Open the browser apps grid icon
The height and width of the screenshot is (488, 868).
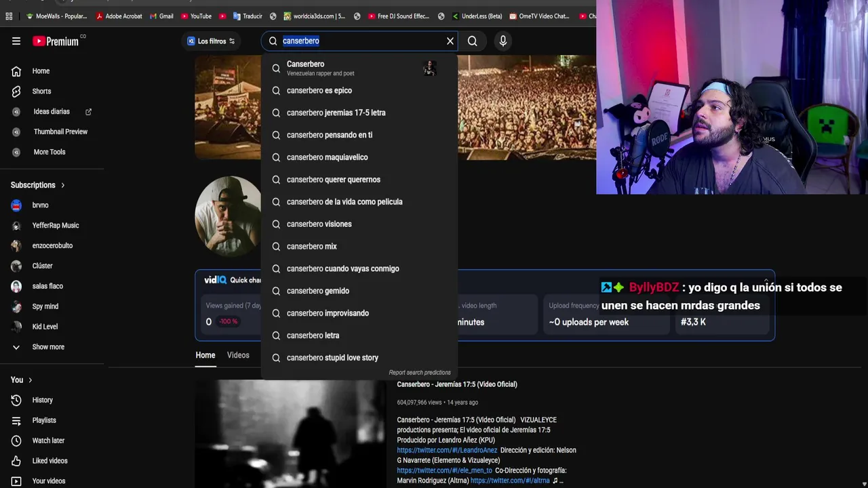tap(9, 16)
